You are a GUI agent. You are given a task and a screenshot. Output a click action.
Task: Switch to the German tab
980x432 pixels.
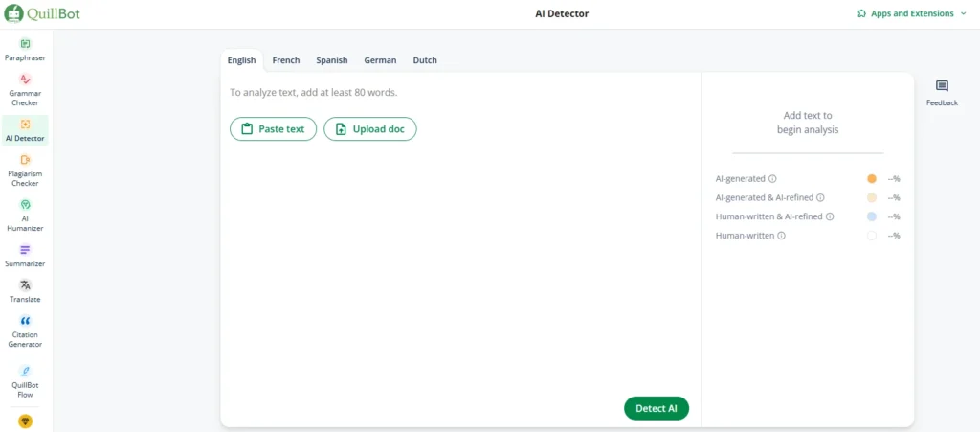380,60
